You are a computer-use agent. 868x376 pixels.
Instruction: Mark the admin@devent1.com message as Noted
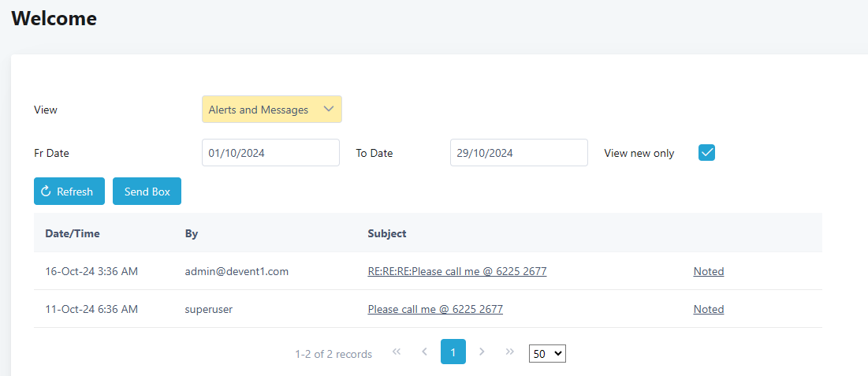[x=708, y=271]
